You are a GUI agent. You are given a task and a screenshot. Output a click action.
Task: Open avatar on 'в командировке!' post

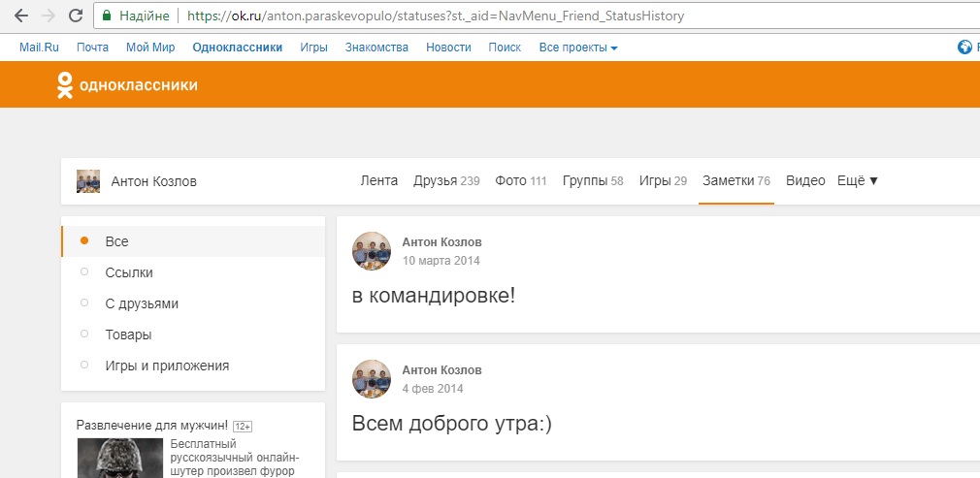[x=372, y=251]
